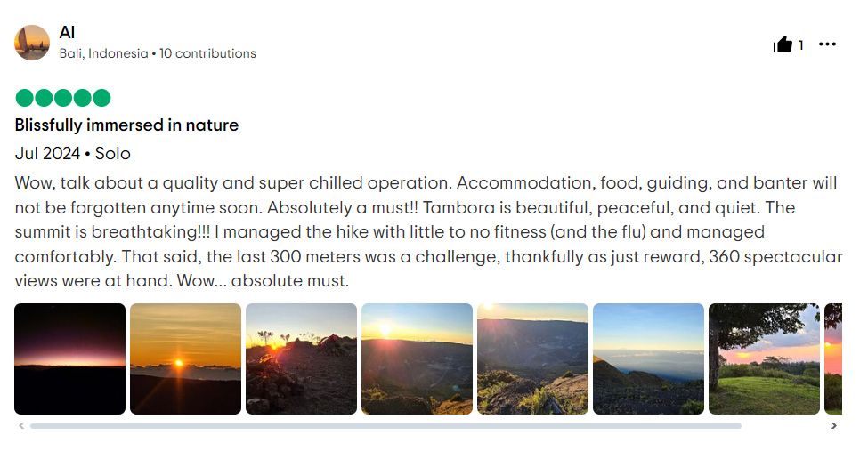The height and width of the screenshot is (451, 868).
Task: View the crater wall with grass photo
Action: 532,358
